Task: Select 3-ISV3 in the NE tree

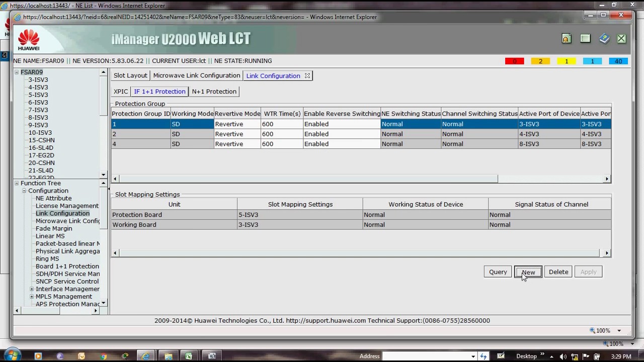Action: pos(38,80)
